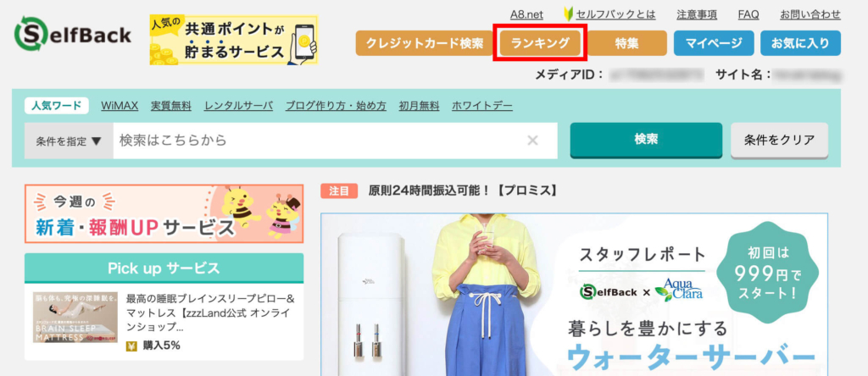Open the 共通ポイントが貯まるサービス banner

point(234,41)
